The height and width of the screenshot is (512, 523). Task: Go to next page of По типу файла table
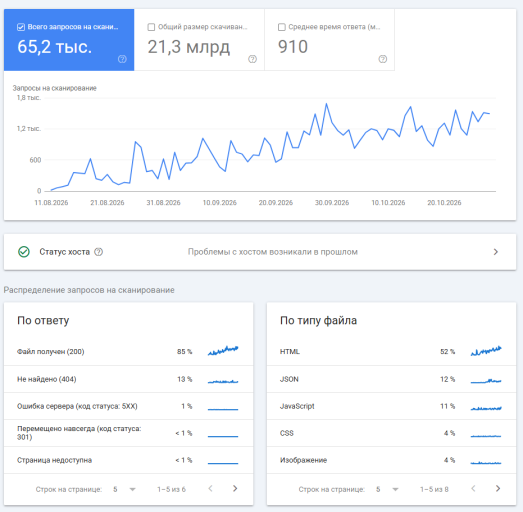498,488
